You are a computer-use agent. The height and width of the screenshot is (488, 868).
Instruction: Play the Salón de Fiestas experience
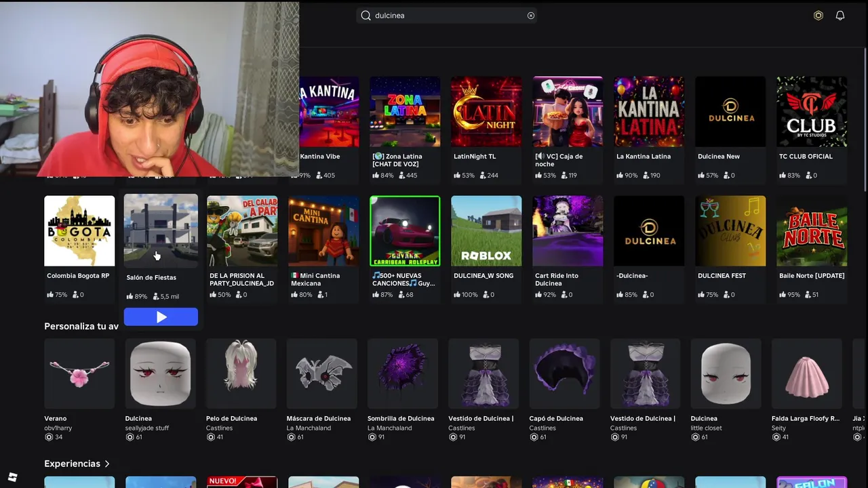pyautogui.click(x=161, y=317)
